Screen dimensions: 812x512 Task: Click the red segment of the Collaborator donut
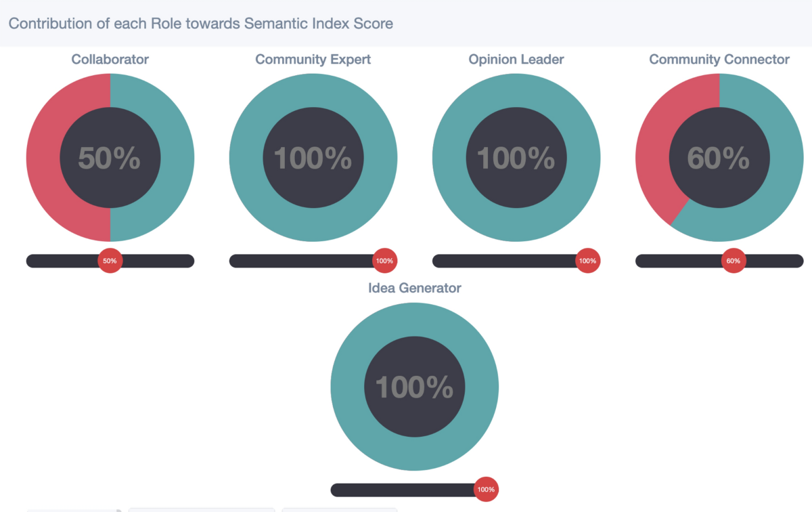tap(43, 158)
